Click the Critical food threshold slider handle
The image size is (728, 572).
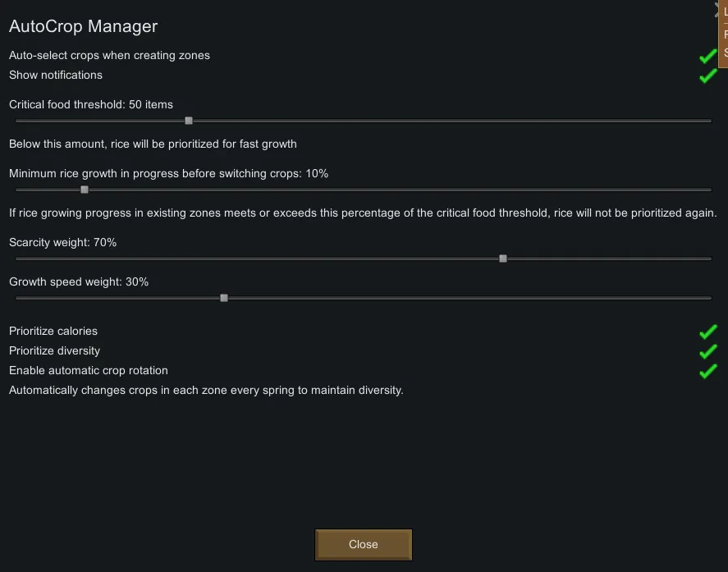[189, 121]
